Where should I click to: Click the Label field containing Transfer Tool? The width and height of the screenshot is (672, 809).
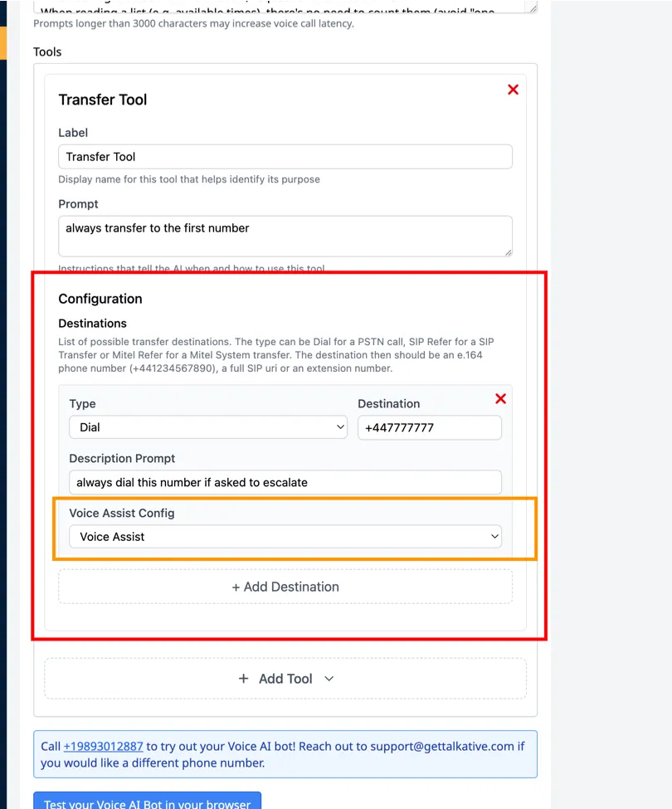[285, 157]
